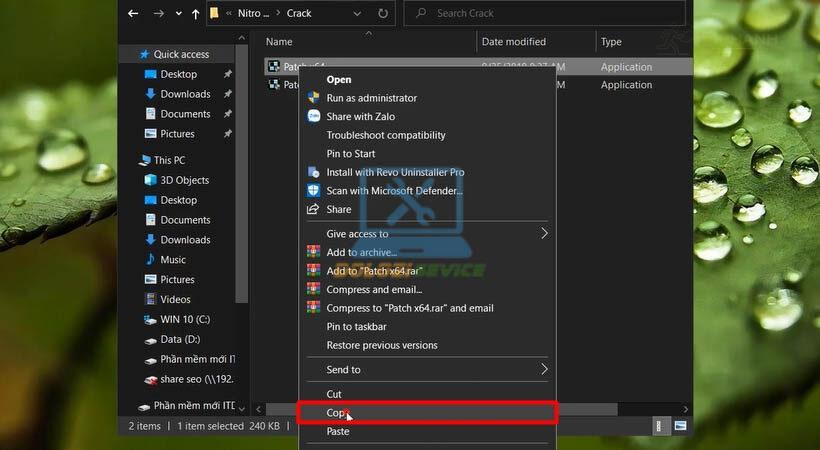Click the Back navigation arrow

click(133, 14)
